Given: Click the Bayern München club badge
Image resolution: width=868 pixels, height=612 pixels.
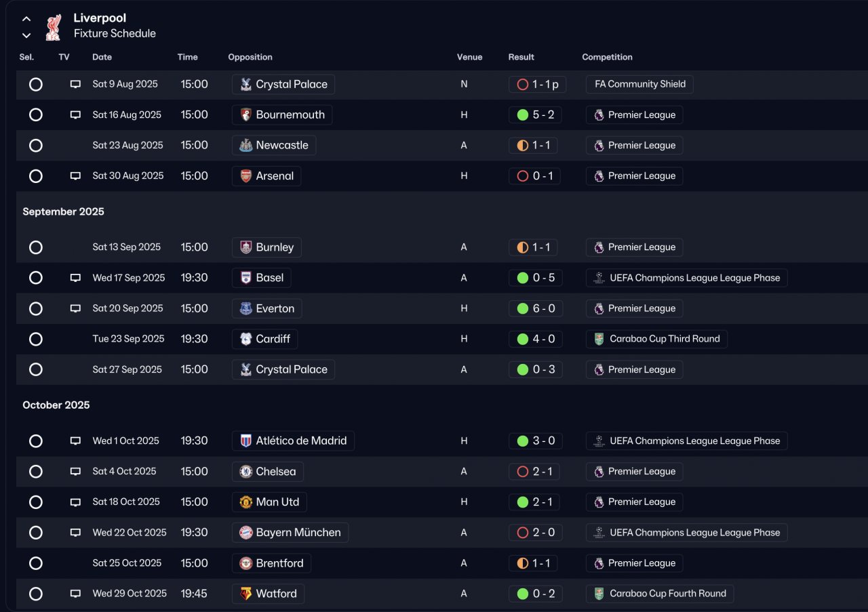Looking at the screenshot, I should click(245, 533).
